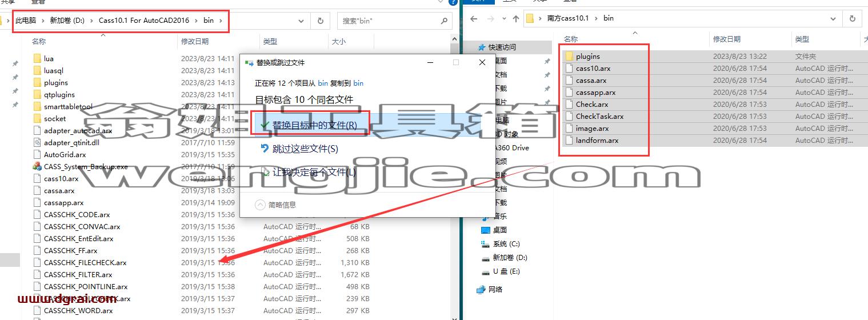The image size is (868, 320).
Task: Open recent locations dropdown in right window
Action: (x=503, y=18)
